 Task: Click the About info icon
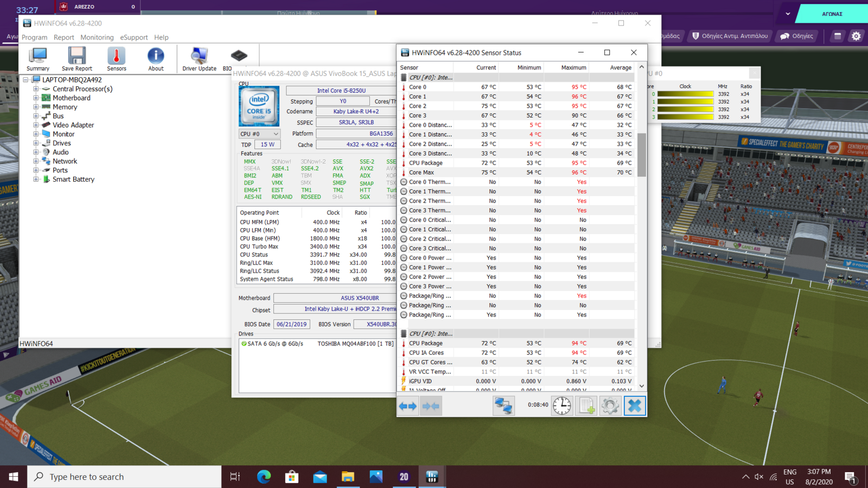pyautogui.click(x=156, y=59)
